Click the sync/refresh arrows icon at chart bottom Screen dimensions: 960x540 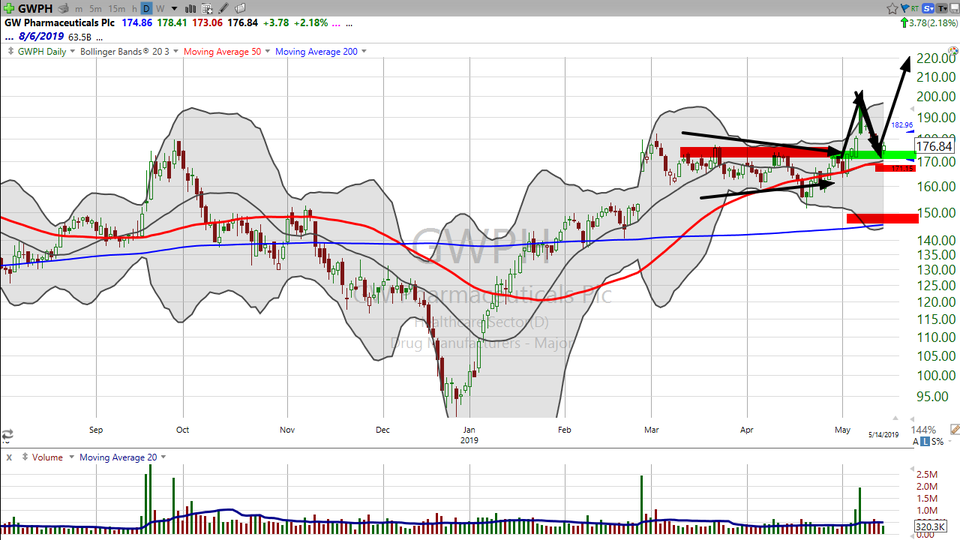click(7, 436)
